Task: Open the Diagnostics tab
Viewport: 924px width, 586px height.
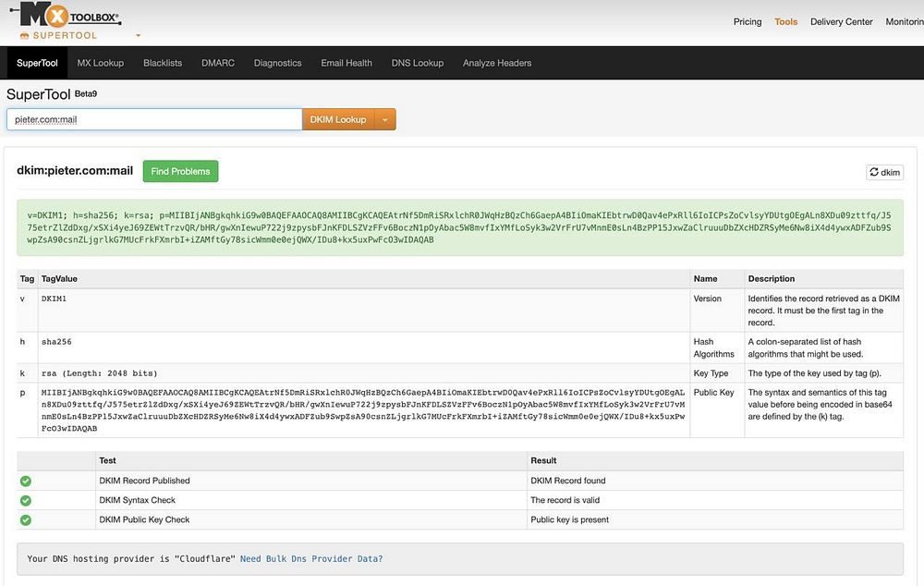Action: (277, 63)
